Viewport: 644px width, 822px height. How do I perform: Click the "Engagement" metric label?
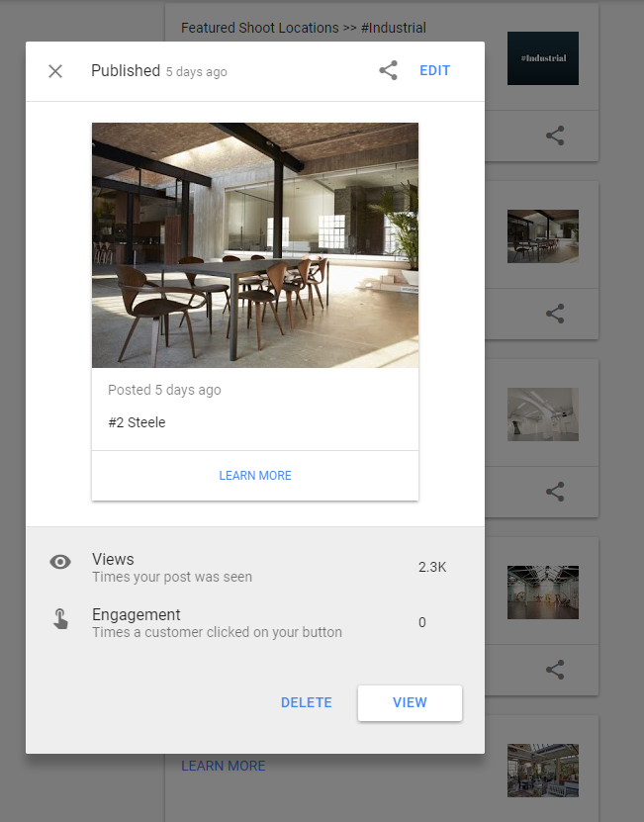[137, 614]
